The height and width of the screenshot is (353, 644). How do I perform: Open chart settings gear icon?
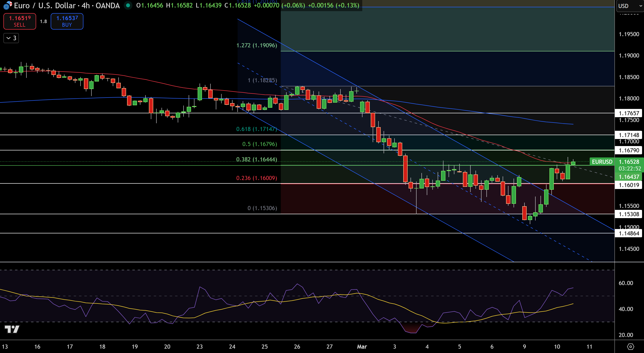click(630, 346)
